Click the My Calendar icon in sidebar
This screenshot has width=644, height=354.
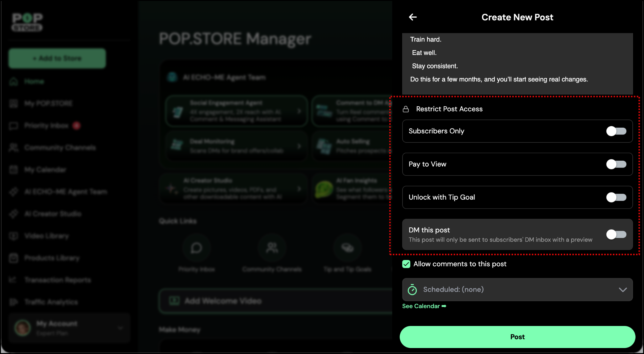pyautogui.click(x=14, y=170)
